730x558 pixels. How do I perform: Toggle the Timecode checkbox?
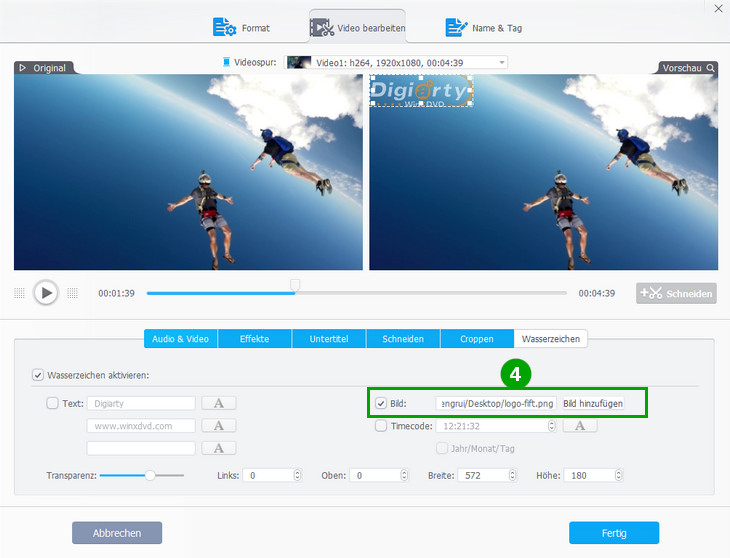[381, 425]
